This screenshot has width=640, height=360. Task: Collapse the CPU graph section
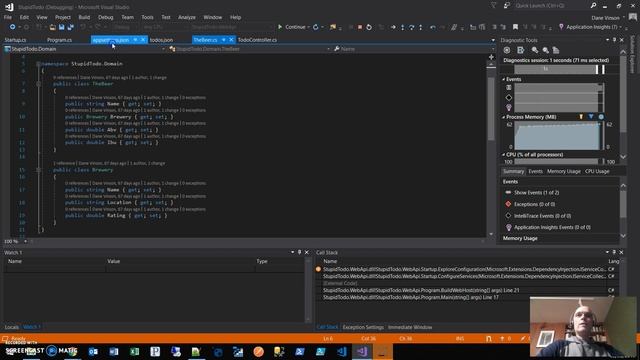[503, 155]
